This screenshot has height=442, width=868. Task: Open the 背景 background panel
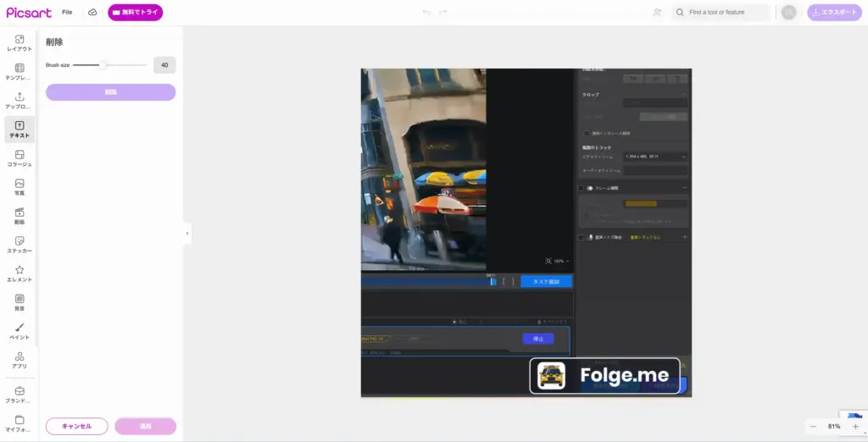19,302
